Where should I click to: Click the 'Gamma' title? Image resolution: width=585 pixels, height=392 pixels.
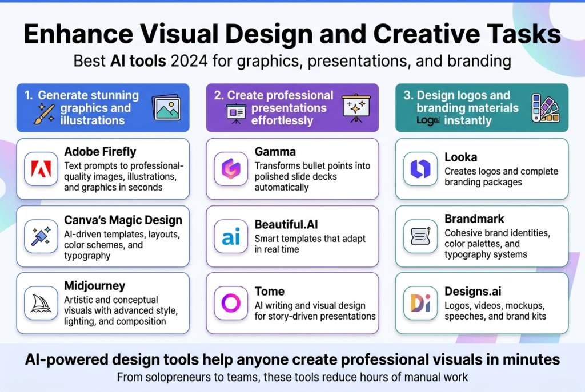click(x=275, y=152)
